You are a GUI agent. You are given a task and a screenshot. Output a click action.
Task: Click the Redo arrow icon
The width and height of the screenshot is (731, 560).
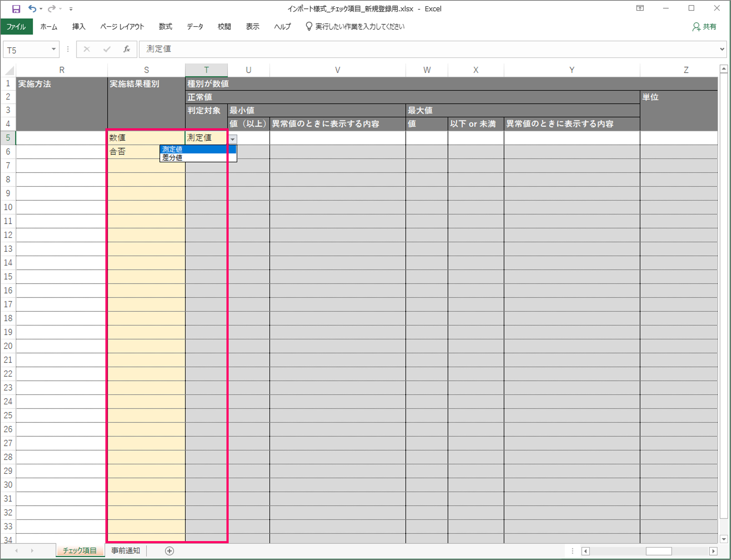tap(52, 9)
